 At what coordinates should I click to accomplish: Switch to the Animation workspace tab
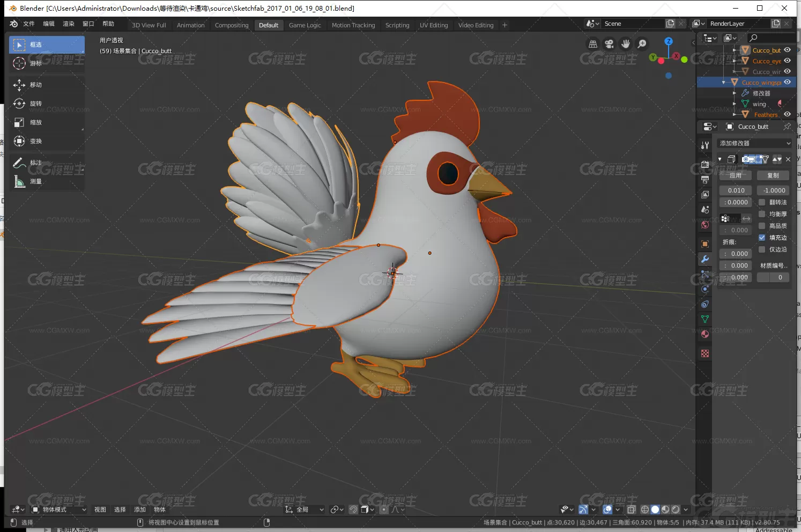click(x=191, y=25)
